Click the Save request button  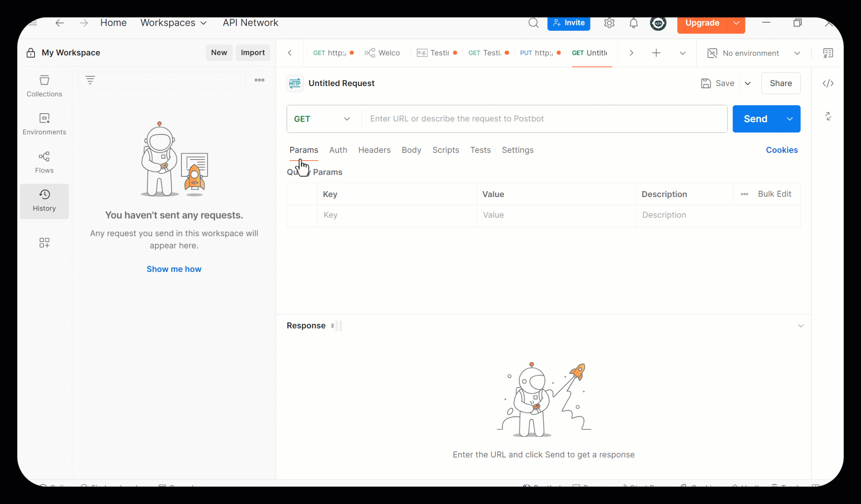coord(717,83)
